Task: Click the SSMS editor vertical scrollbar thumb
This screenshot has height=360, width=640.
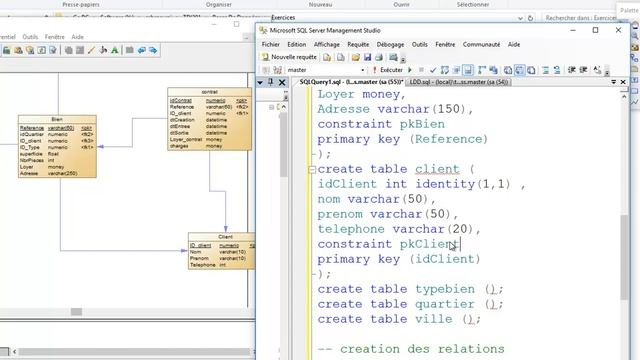Action: [x=624, y=257]
